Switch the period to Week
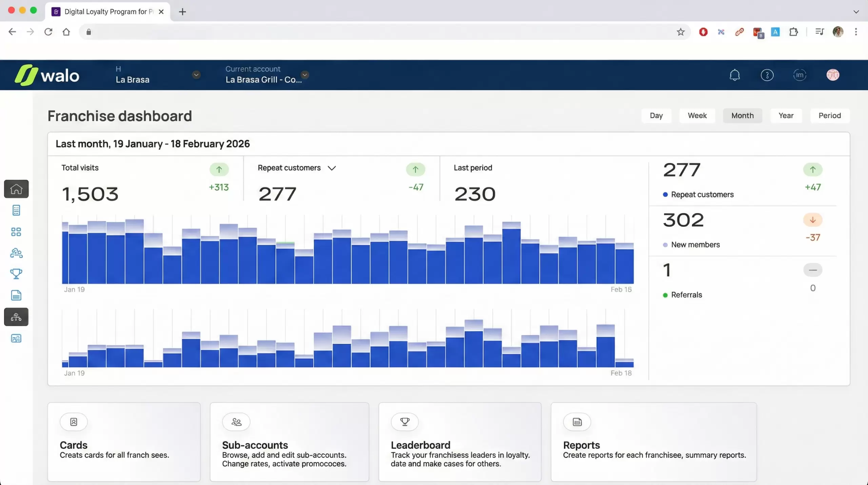868x485 pixels. tap(697, 116)
